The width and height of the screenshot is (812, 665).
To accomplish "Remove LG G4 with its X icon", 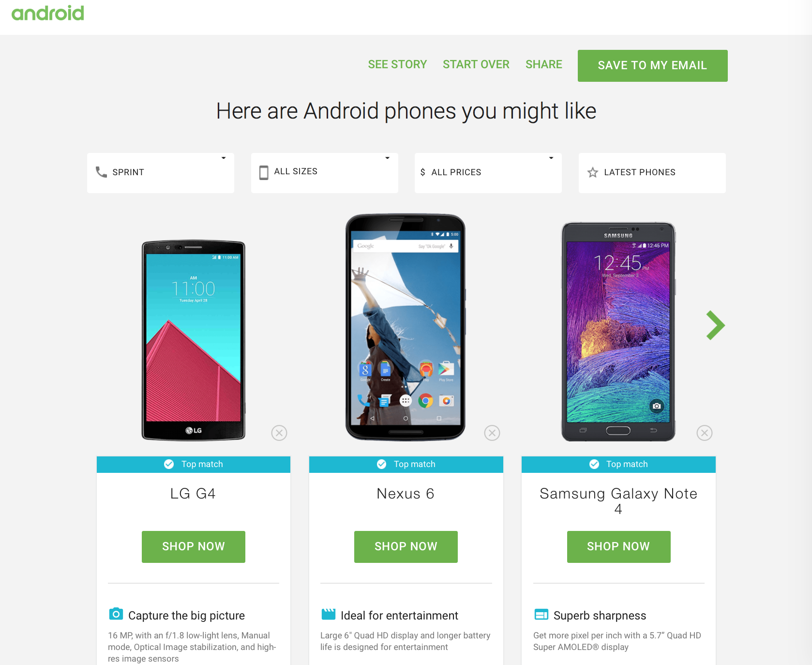I will pos(279,433).
